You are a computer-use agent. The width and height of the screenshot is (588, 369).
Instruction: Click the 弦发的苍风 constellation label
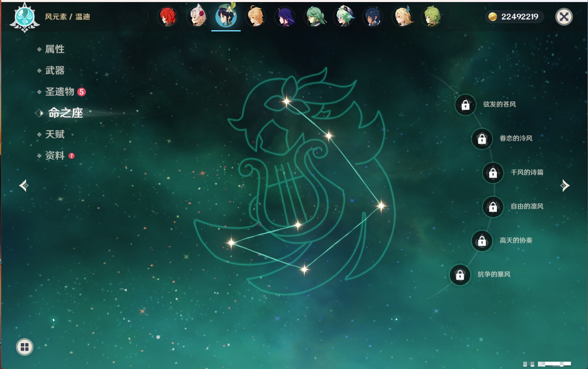click(x=500, y=104)
